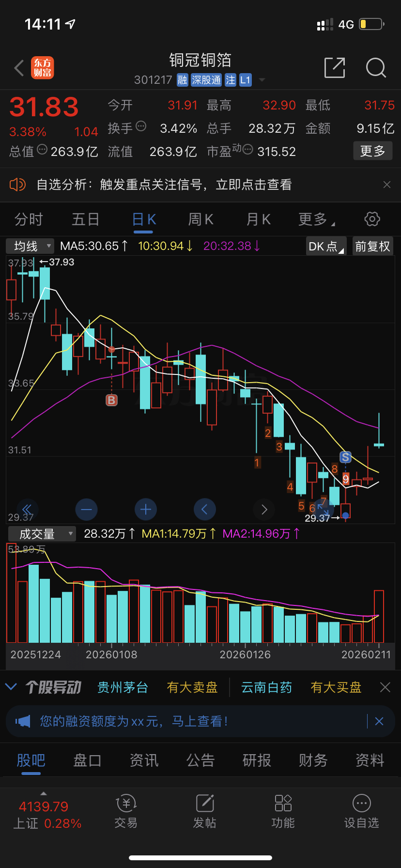Move chart left with blue chevron
401x868 pixels.
204,510
